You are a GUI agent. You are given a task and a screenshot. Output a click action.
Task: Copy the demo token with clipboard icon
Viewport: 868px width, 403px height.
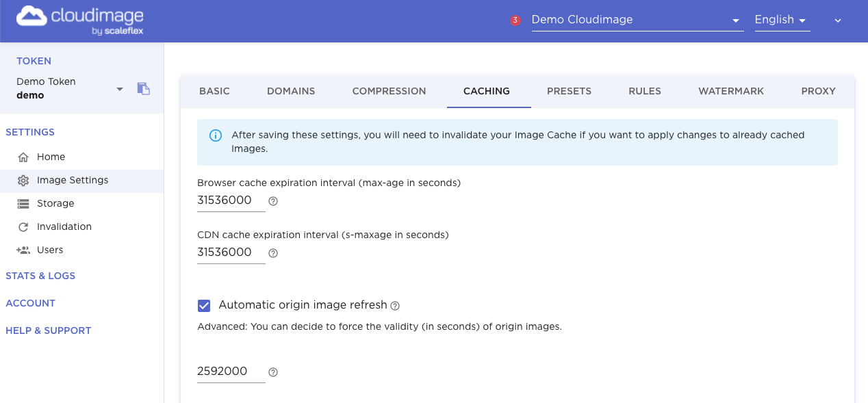[144, 88]
